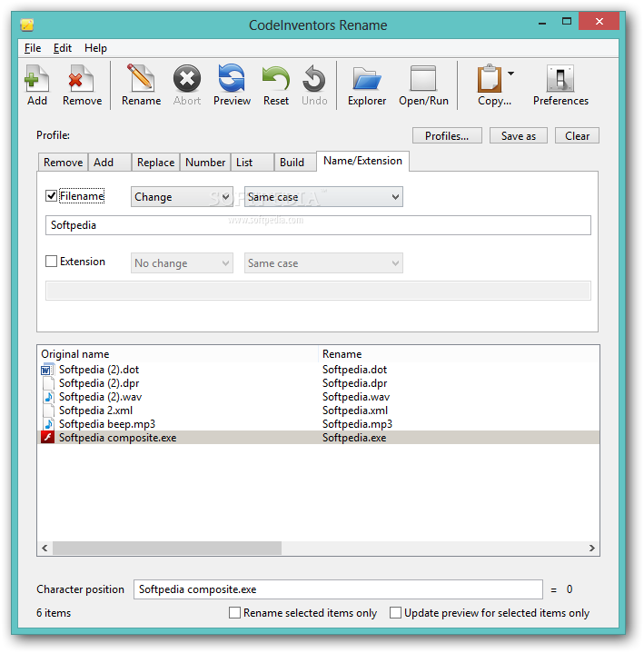Open Explorer via the folder toolbar icon
The width and height of the screenshot is (644, 653).
pyautogui.click(x=367, y=85)
